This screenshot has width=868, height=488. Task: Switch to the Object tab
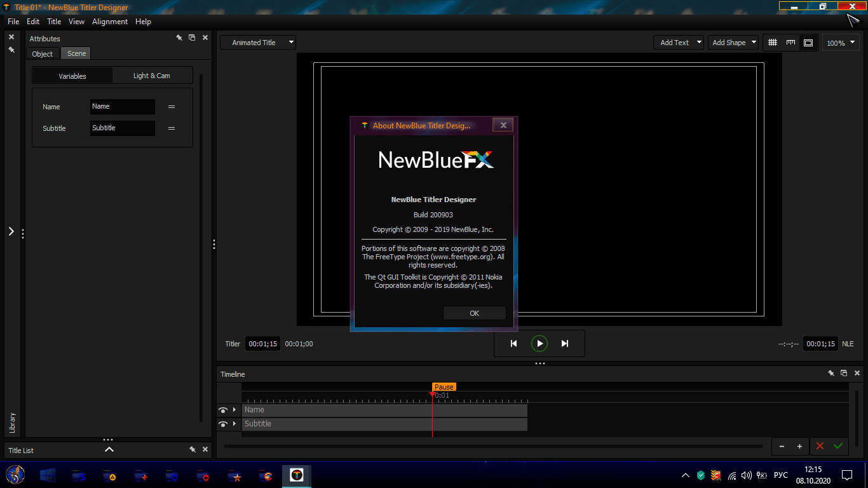click(x=43, y=54)
